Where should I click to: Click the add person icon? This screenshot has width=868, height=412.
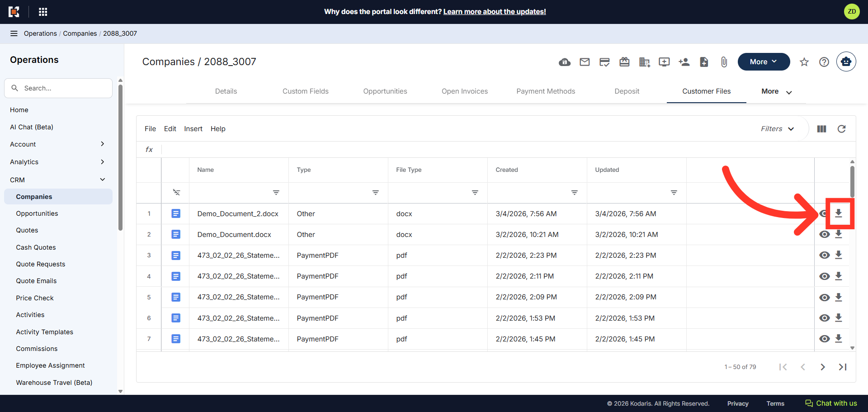coord(684,62)
